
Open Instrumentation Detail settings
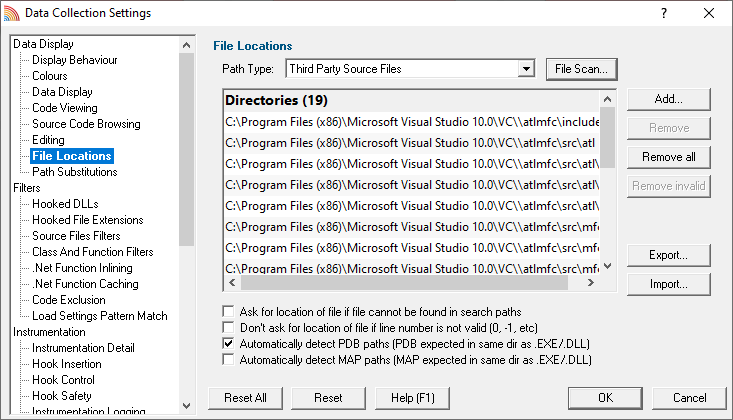pyautogui.click(x=83, y=348)
